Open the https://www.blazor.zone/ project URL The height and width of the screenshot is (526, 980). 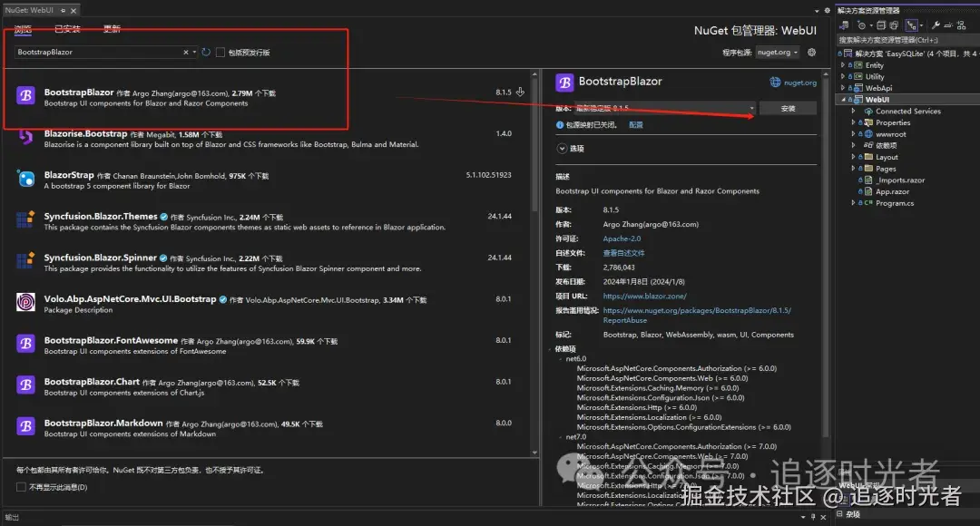[x=644, y=297]
